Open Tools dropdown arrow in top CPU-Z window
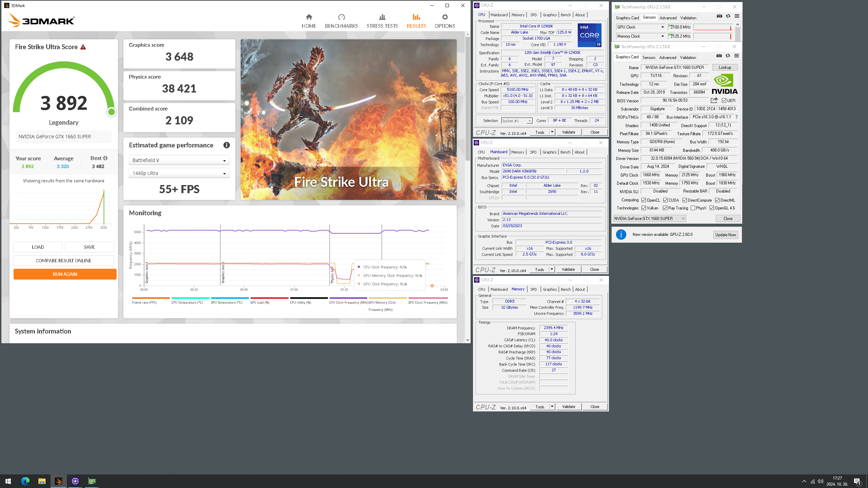 click(x=552, y=132)
